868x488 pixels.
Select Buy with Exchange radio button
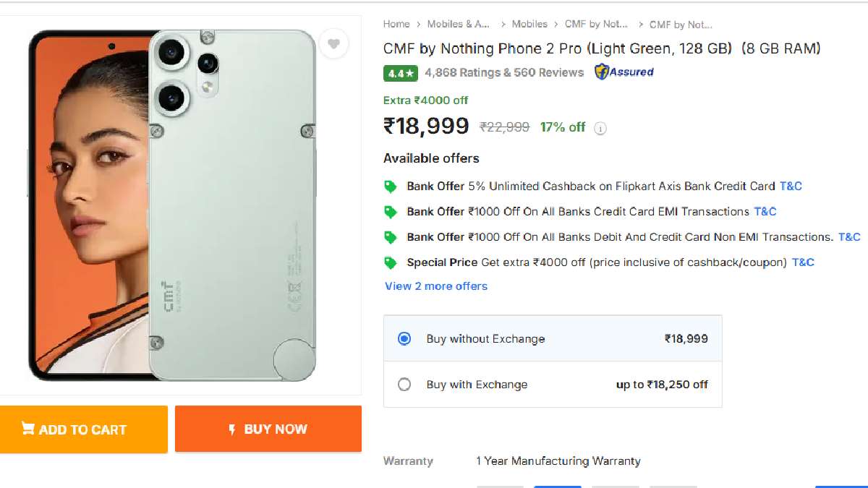coord(404,385)
